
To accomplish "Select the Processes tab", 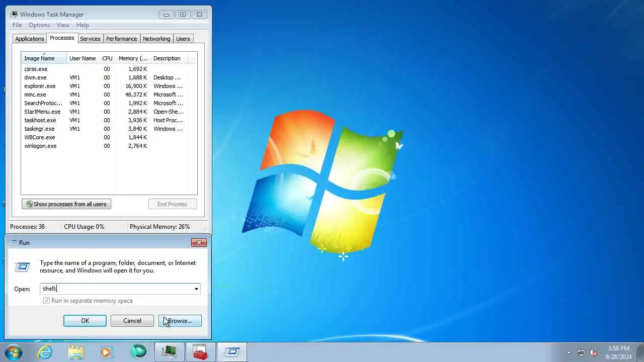I will coord(62,38).
